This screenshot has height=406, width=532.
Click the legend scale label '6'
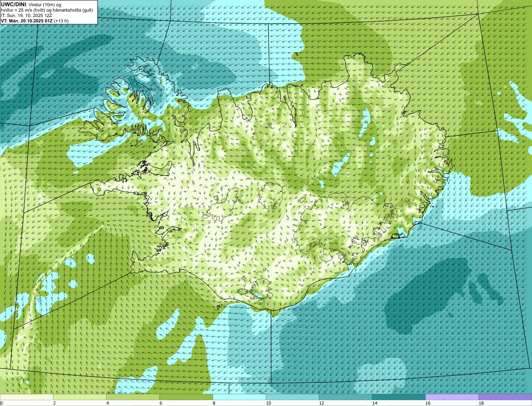click(161, 403)
